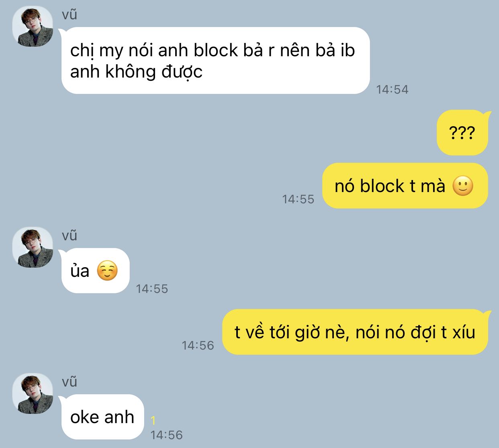This screenshot has height=448, width=499.
Task: Tap sender name "vũ" above "ủa" message
Action: (x=70, y=236)
